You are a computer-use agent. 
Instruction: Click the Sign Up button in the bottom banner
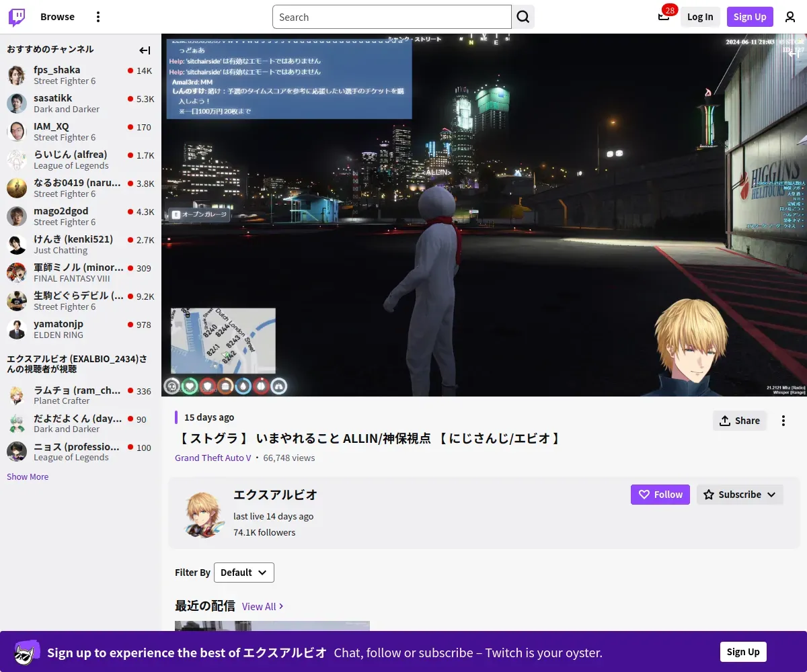pos(743,652)
